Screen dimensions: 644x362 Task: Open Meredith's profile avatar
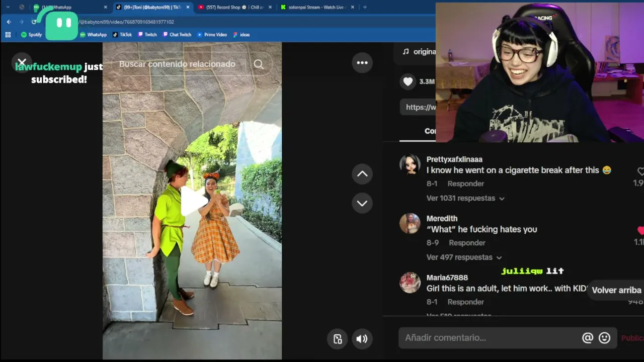pos(410,223)
